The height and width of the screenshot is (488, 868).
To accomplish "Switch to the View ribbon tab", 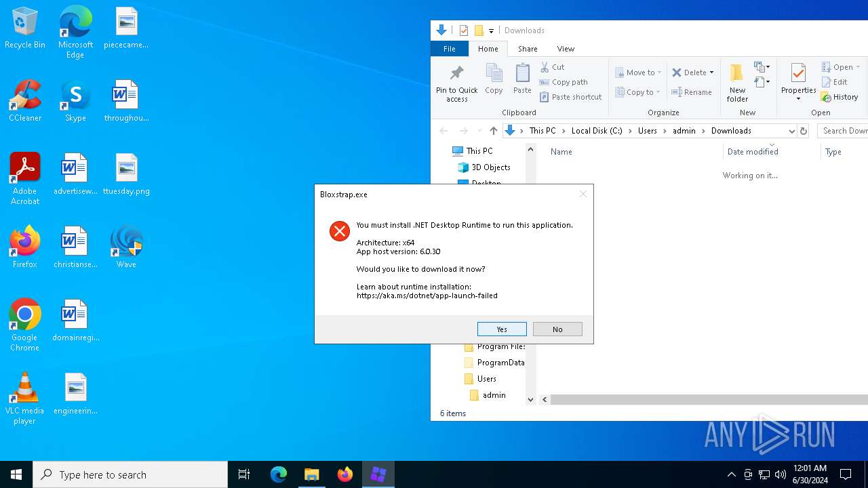I will click(x=566, y=49).
